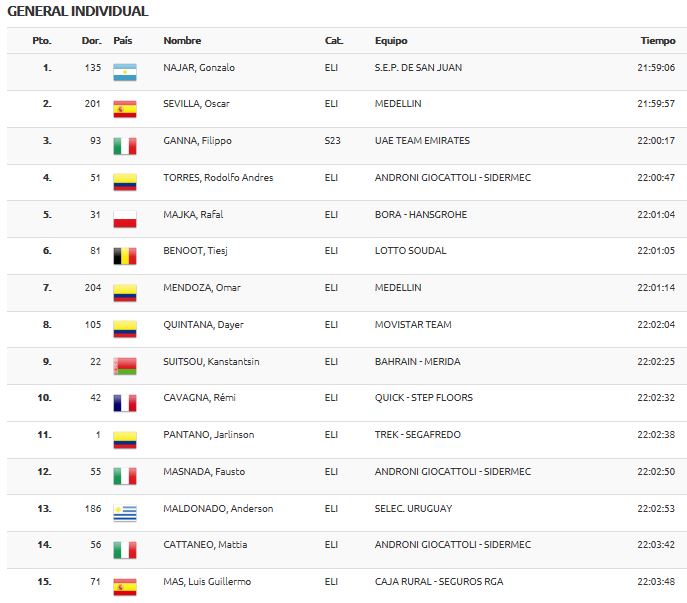The width and height of the screenshot is (687, 603).
Task: Click Uruguay flag beside MALDONADO, Anderson
Action: click(x=125, y=513)
